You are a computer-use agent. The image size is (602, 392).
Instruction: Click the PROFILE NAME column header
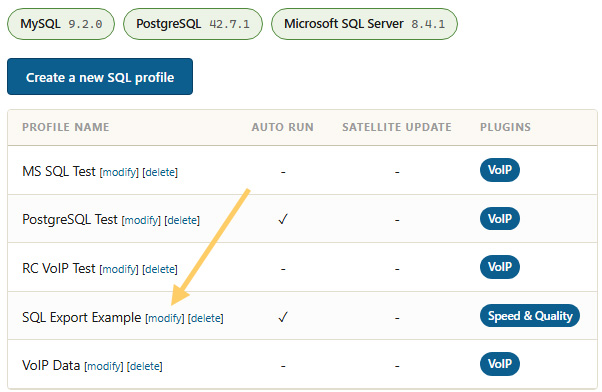(66, 127)
